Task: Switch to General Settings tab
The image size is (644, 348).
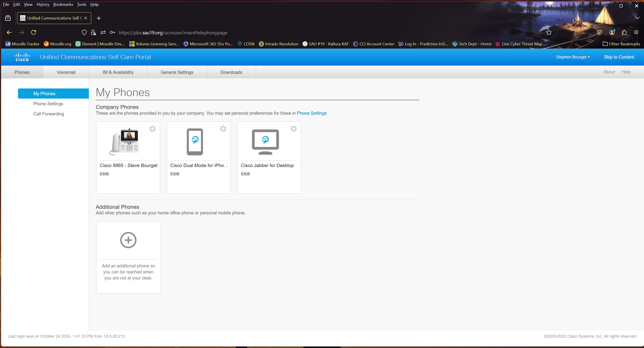Action: [x=177, y=72]
